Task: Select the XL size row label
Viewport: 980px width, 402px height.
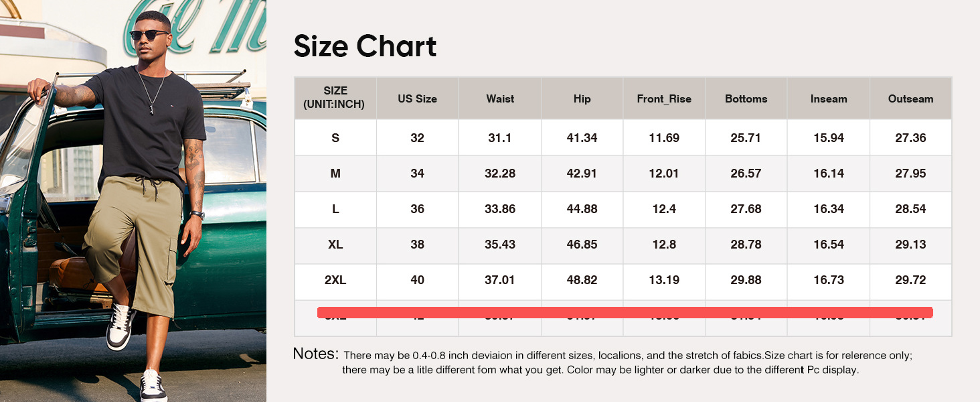Action: pyautogui.click(x=335, y=245)
